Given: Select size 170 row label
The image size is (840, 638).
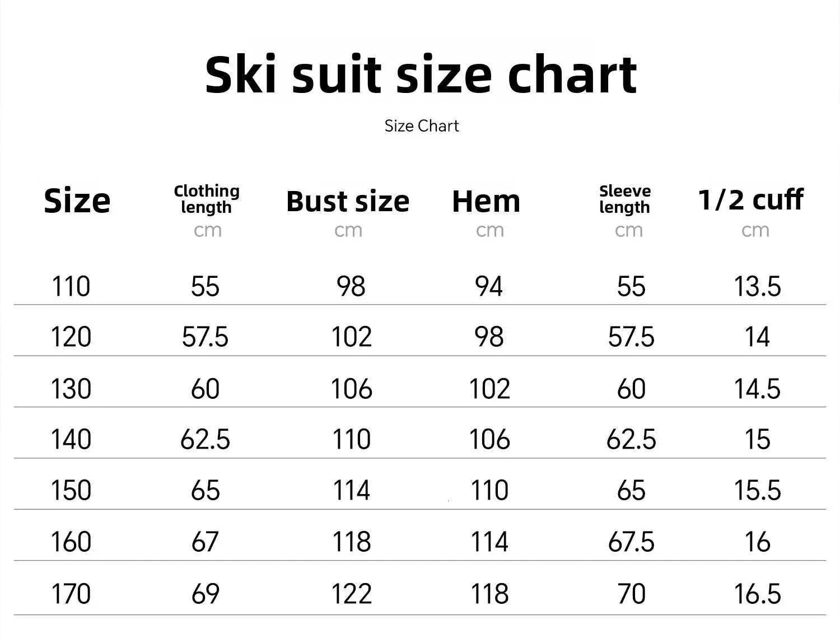Looking at the screenshot, I should (x=71, y=594).
